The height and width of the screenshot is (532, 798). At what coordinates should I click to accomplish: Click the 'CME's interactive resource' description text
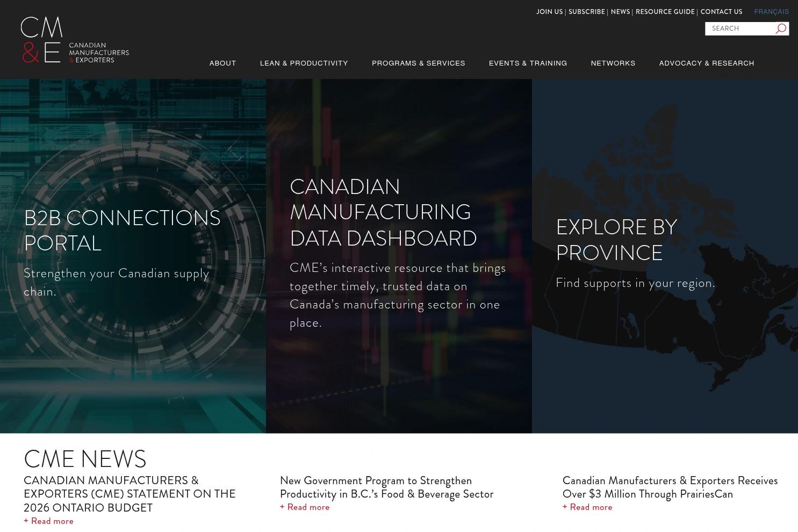pos(398,295)
